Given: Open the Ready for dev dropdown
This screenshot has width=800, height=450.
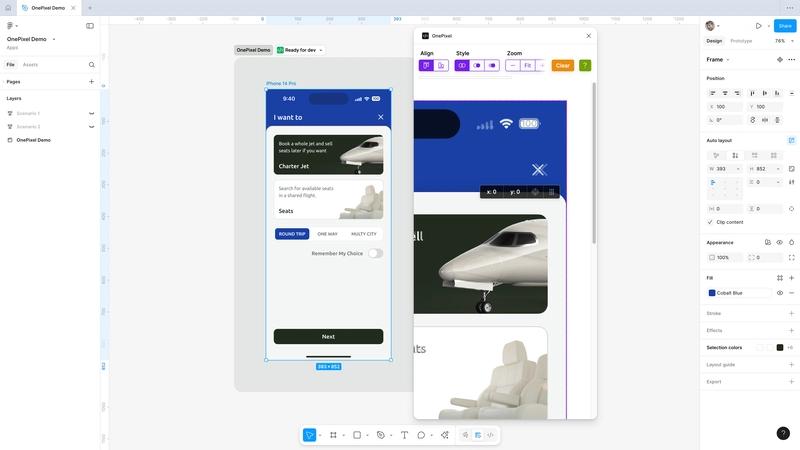Looking at the screenshot, I should (300, 49).
